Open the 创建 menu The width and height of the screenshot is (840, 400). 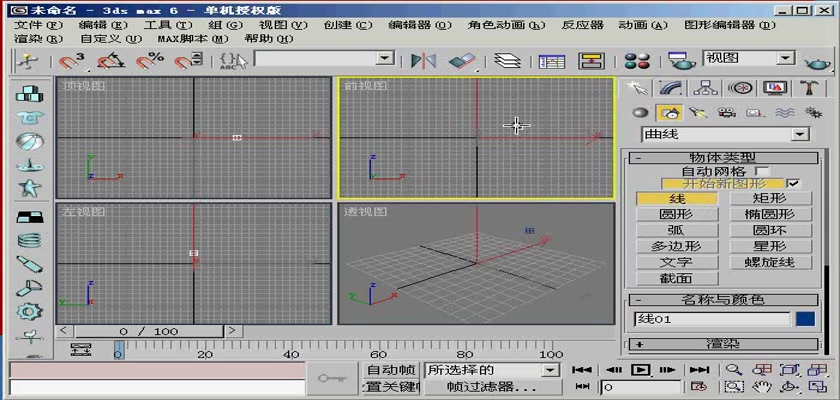click(x=348, y=25)
